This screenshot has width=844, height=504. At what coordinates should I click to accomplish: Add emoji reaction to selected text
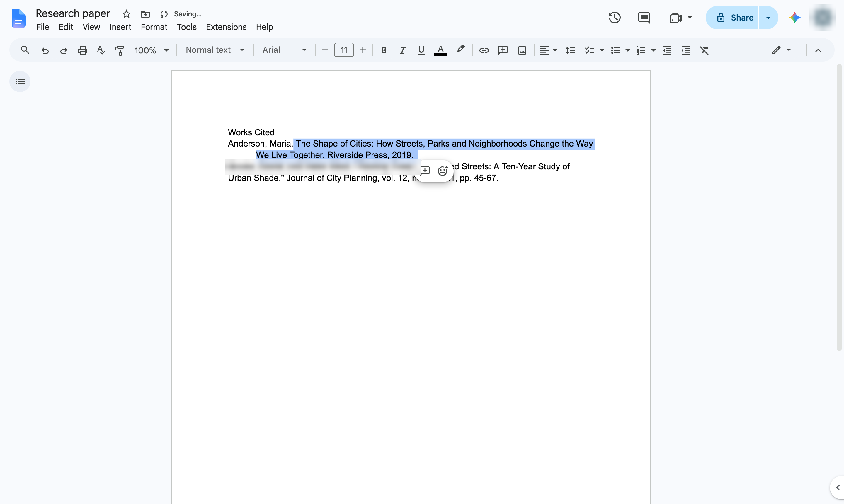coord(442,171)
